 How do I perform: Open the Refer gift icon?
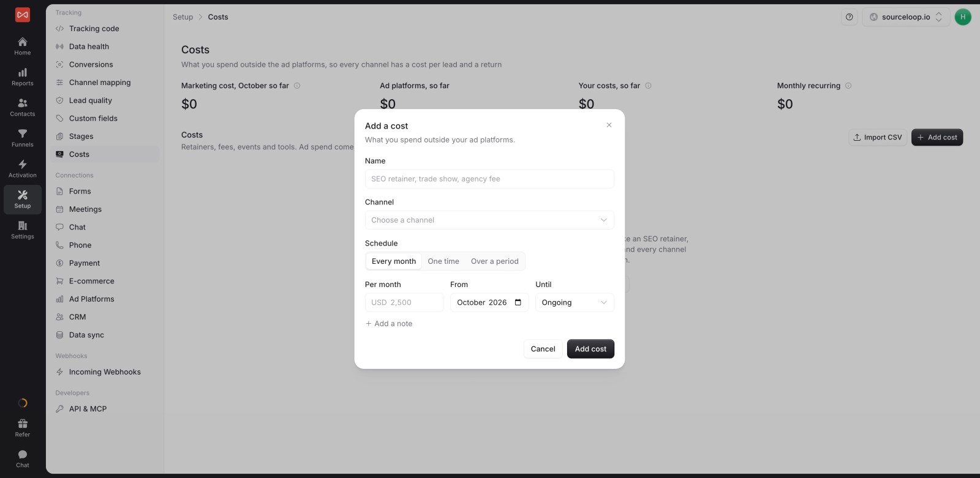[x=23, y=428]
